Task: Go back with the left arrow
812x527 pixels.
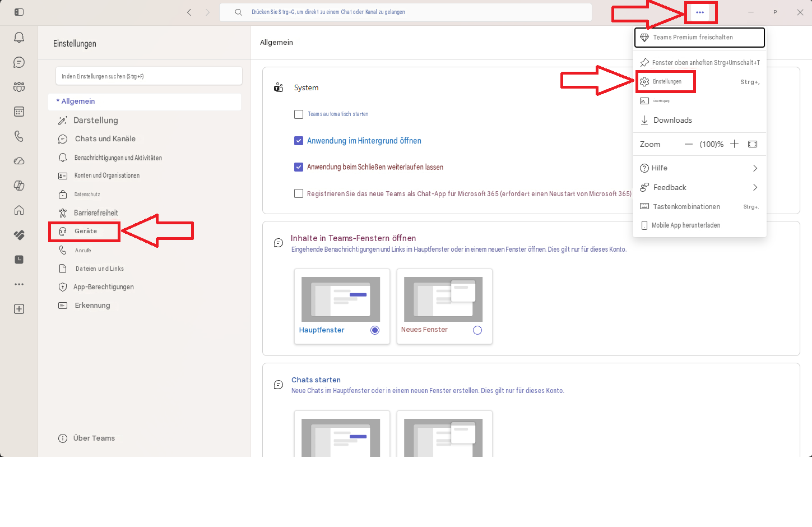Action: coord(189,12)
